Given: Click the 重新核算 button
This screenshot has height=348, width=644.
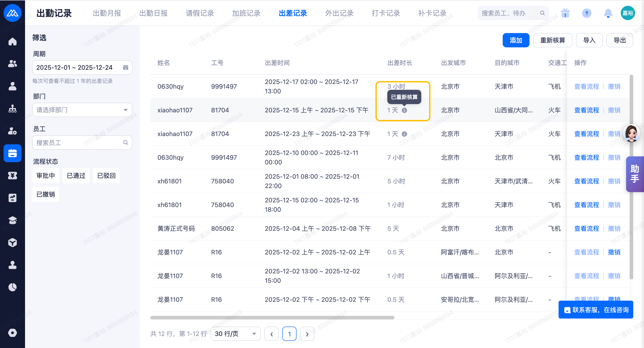Looking at the screenshot, I should (552, 40).
